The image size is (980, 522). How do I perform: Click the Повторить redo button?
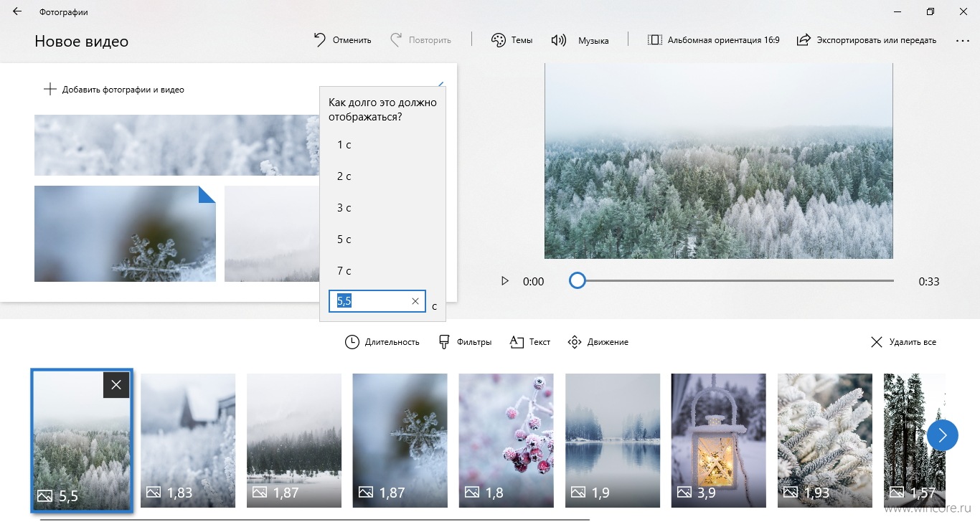click(x=420, y=40)
